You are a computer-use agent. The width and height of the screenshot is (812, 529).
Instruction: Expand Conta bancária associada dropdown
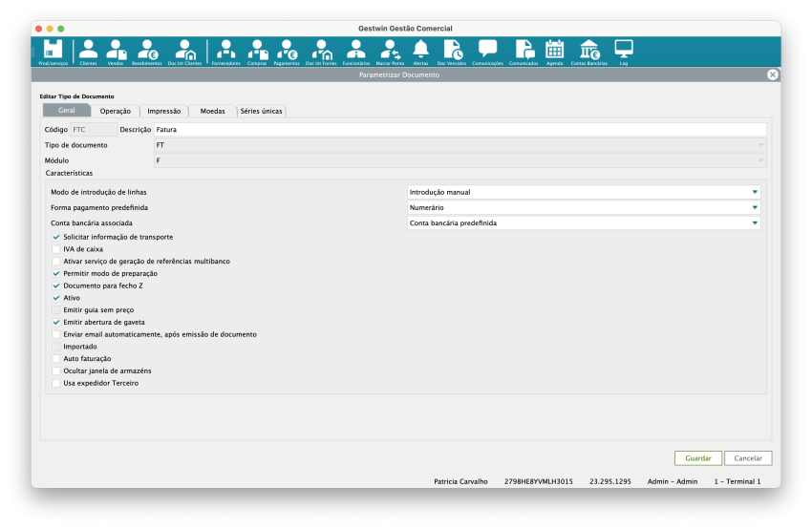coord(584,223)
